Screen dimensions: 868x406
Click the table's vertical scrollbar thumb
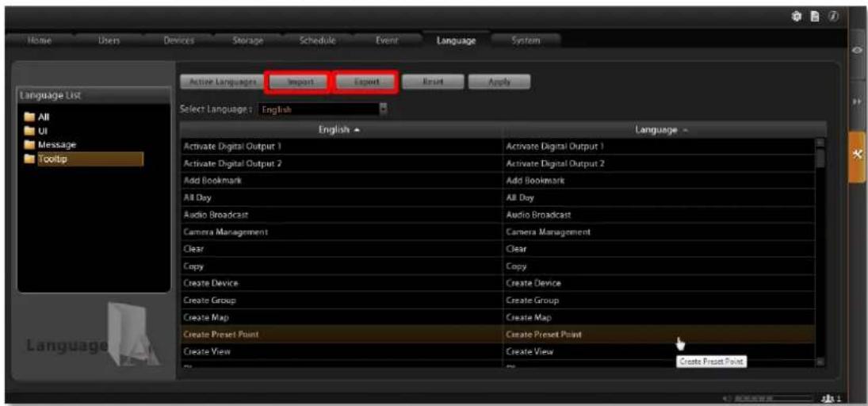(820, 158)
